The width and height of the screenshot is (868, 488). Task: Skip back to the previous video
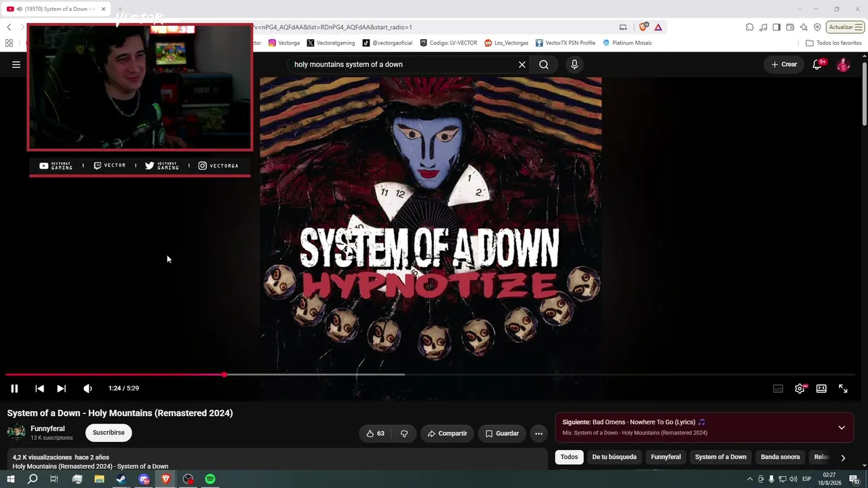tap(39, 388)
